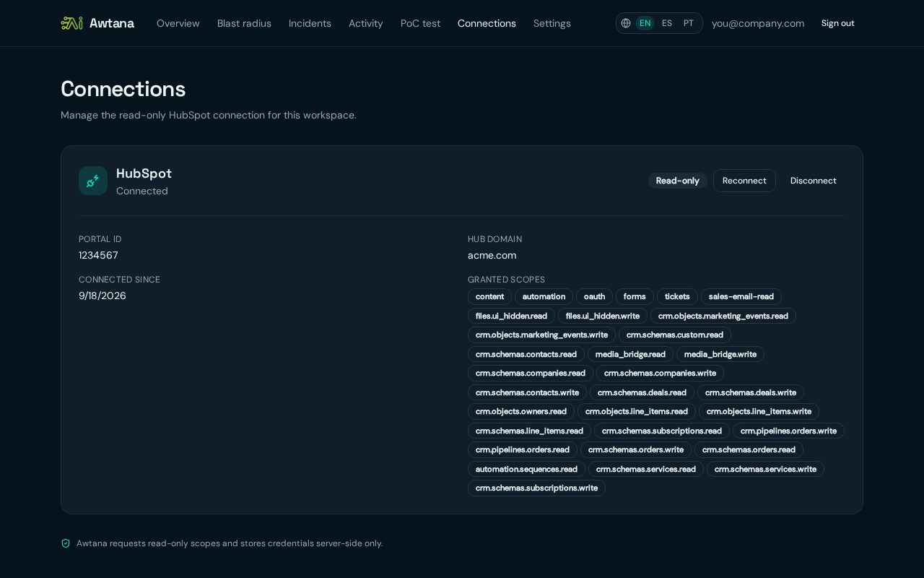This screenshot has height=578, width=924.
Task: Switch language to ES
Action: pos(667,23)
